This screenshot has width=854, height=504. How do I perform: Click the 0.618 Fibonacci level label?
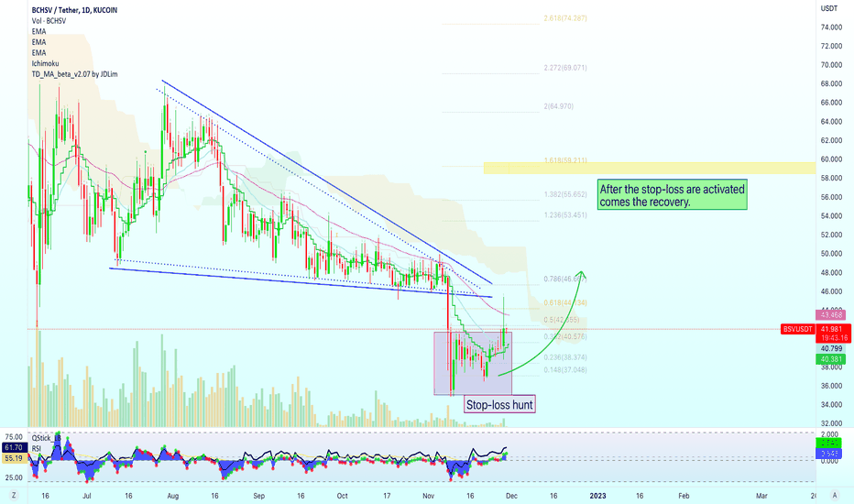click(565, 302)
